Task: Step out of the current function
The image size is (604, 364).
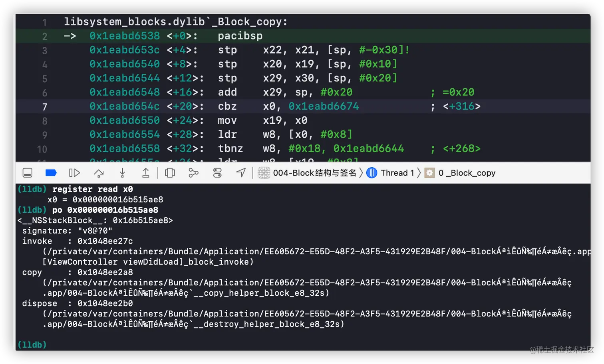Action: tap(146, 173)
